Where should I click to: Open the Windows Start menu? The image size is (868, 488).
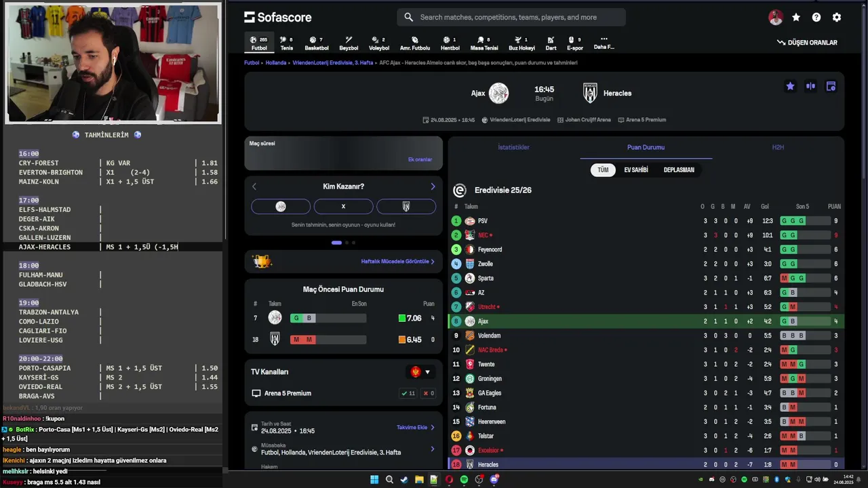click(374, 480)
